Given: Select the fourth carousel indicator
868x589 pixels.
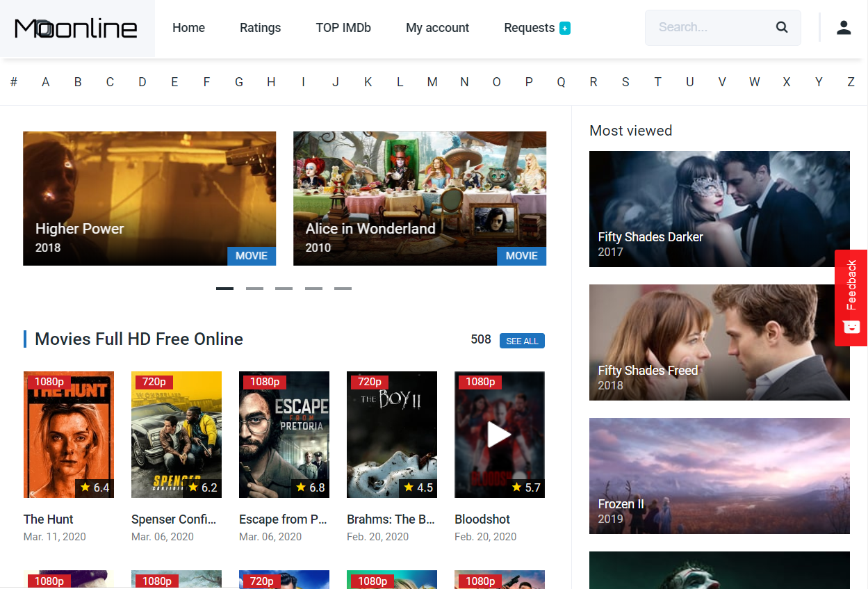Looking at the screenshot, I should (313, 288).
